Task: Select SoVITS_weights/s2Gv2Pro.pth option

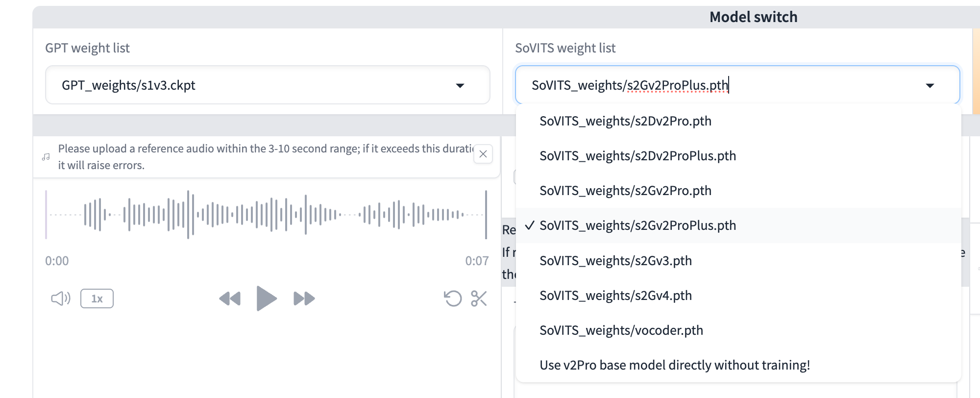Action: 738,191
